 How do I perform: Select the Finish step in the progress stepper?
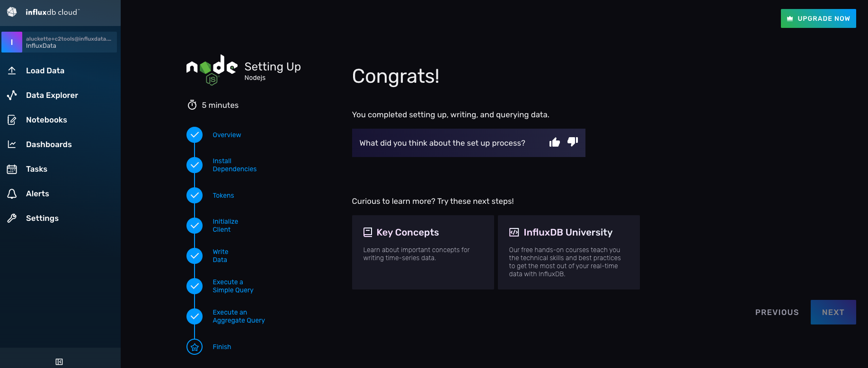[194, 347]
